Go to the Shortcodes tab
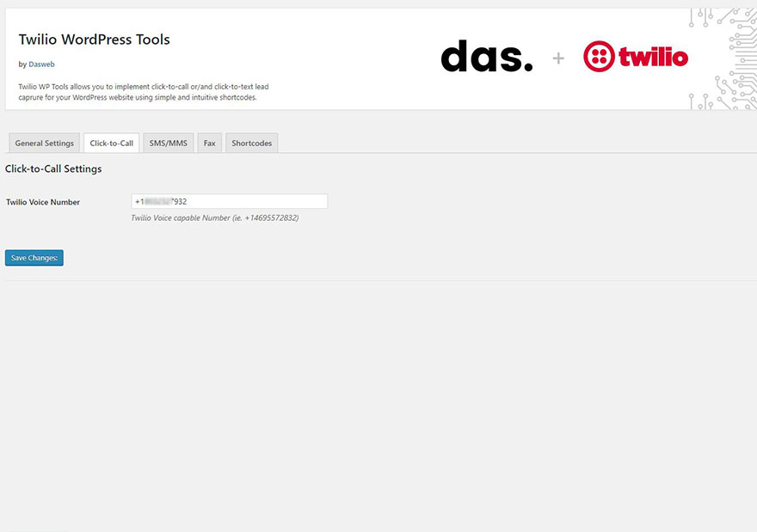 tap(251, 144)
